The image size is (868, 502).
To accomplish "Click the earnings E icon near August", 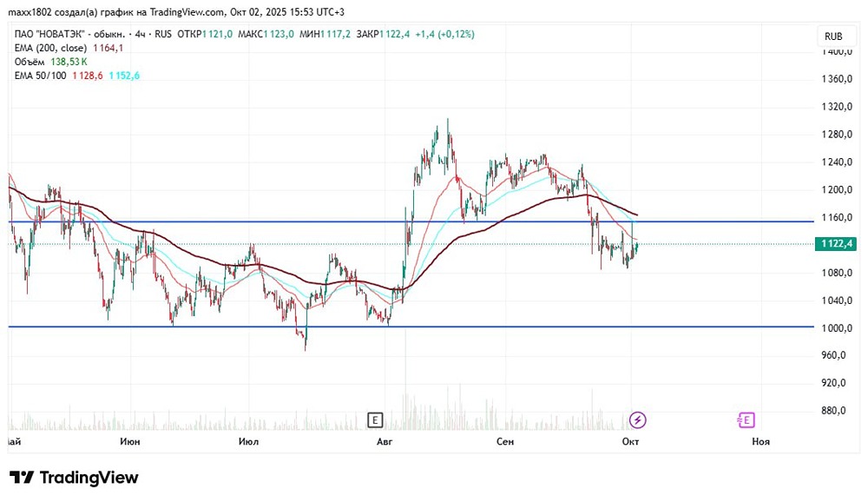I will point(375,420).
